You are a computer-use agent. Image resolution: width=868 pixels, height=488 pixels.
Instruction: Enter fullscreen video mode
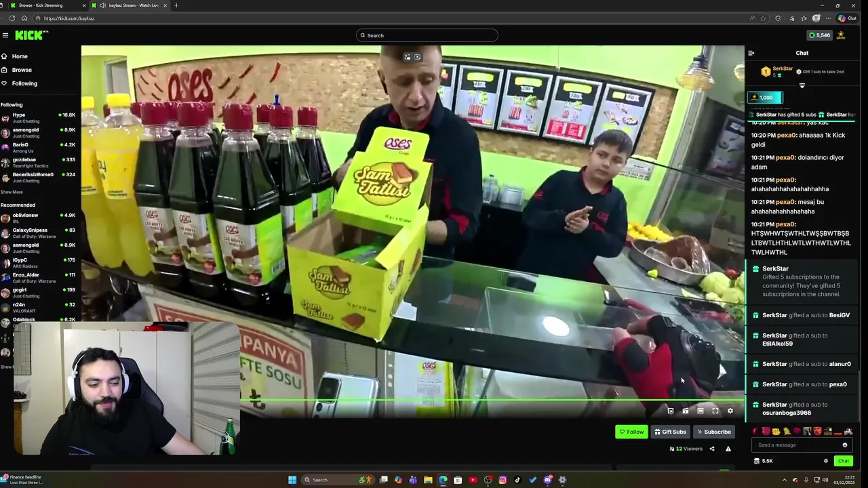tap(715, 411)
